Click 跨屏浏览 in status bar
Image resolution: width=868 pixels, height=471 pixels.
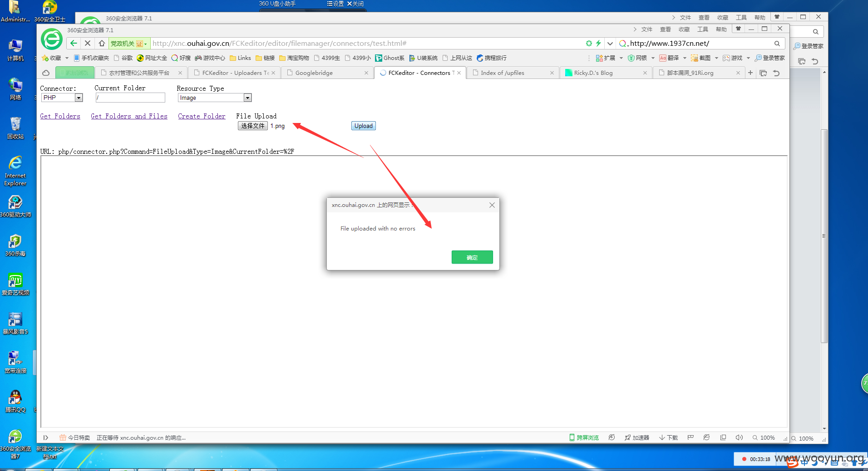pyautogui.click(x=584, y=437)
